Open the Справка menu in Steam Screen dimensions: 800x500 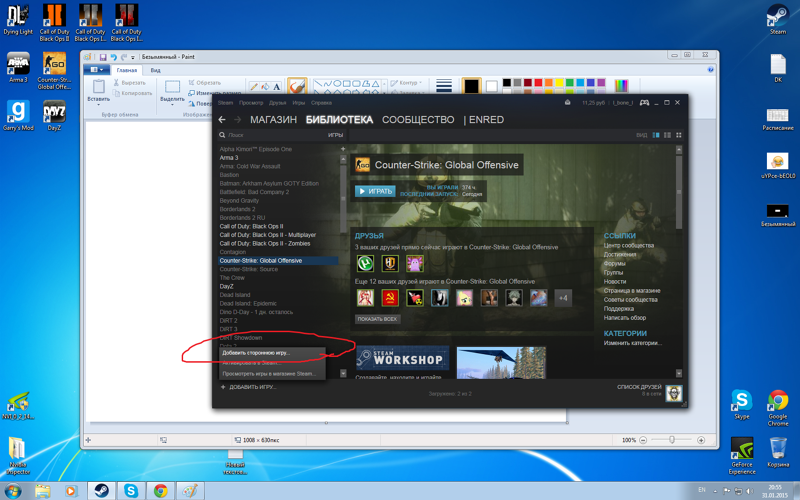pyautogui.click(x=321, y=103)
